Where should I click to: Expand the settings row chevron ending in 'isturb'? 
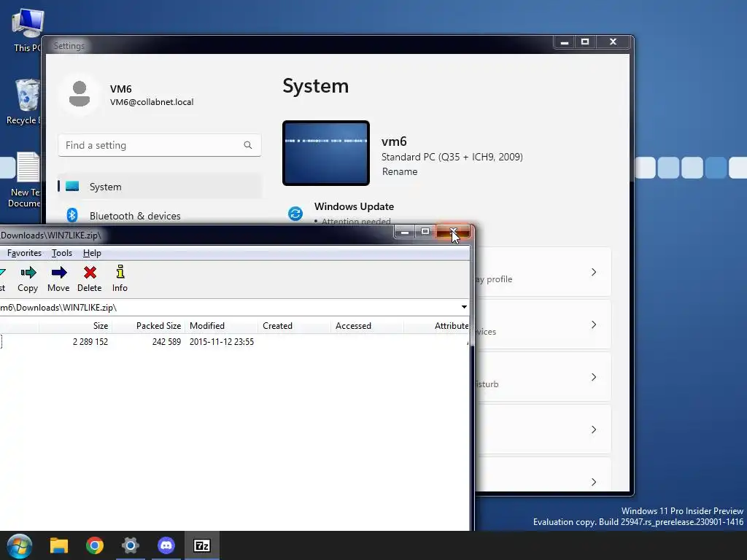594,377
